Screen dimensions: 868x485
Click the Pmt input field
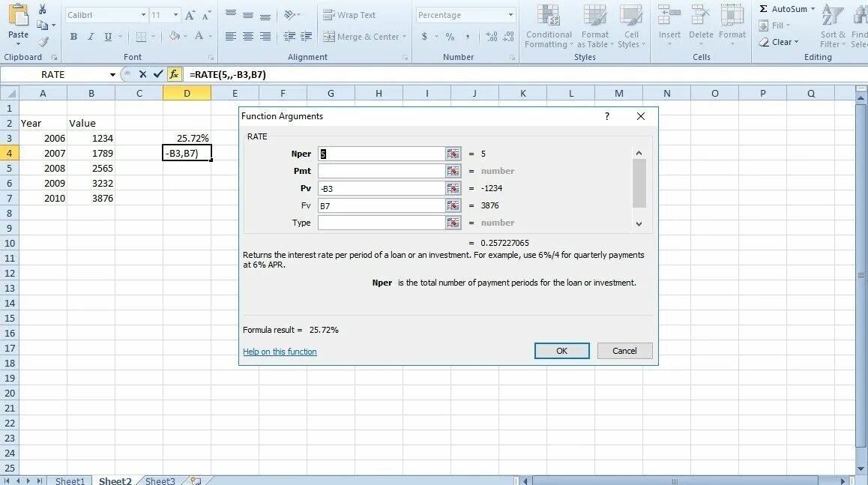(382, 171)
